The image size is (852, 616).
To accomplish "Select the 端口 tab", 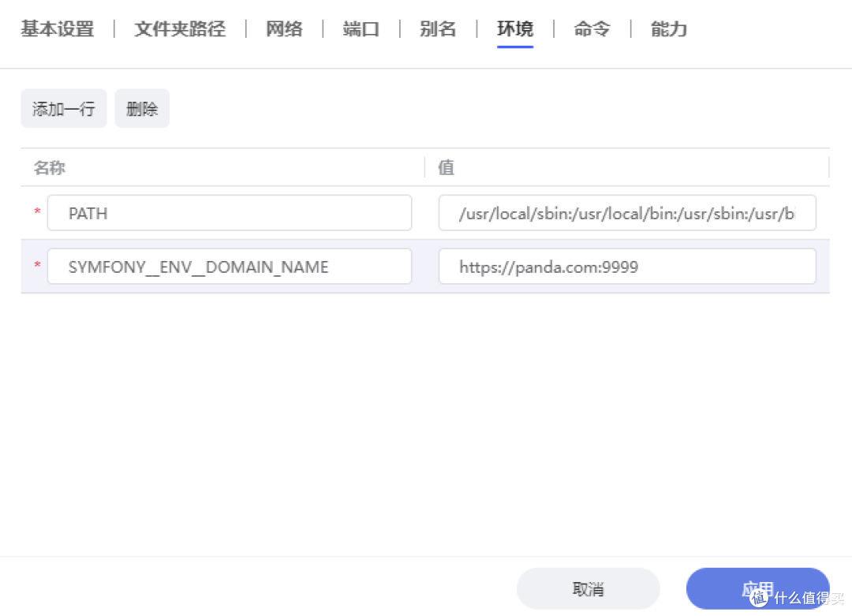I will [361, 29].
